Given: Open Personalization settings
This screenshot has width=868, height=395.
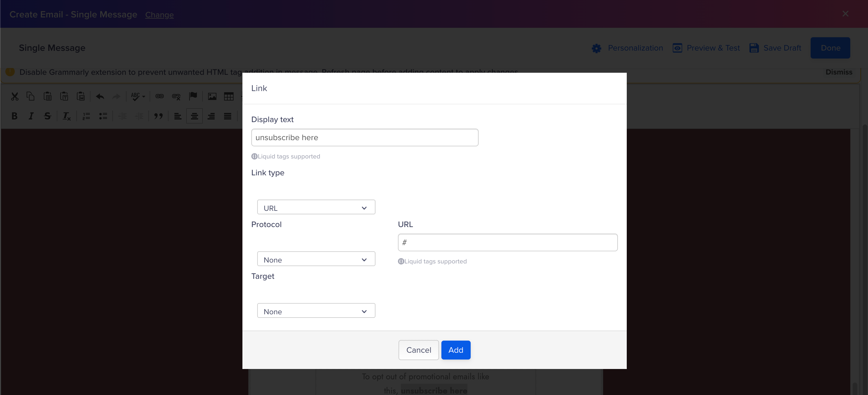Looking at the screenshot, I should coord(627,48).
